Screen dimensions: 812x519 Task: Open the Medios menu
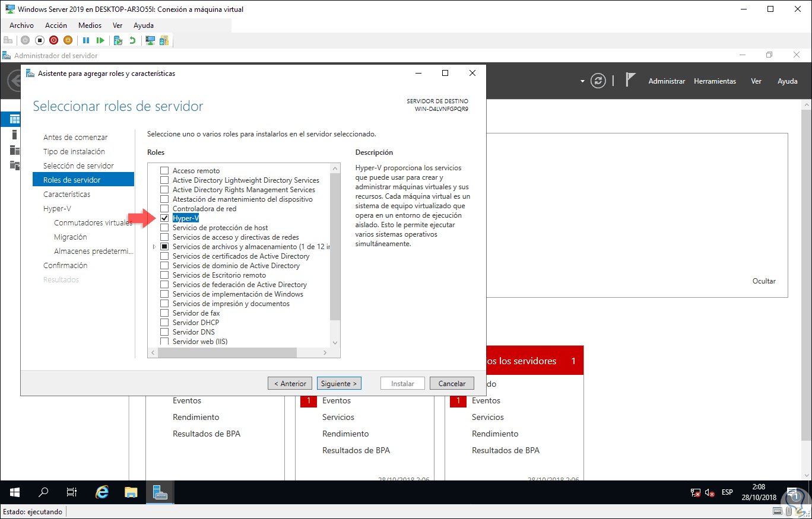[x=90, y=26]
